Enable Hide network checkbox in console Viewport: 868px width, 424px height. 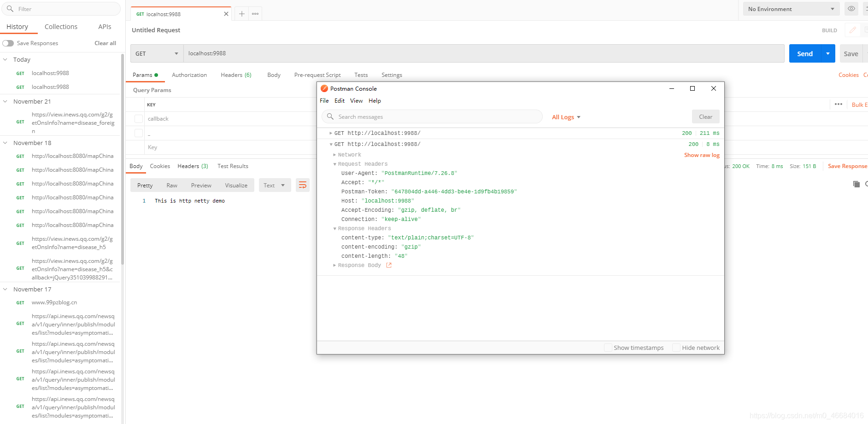[x=676, y=348]
